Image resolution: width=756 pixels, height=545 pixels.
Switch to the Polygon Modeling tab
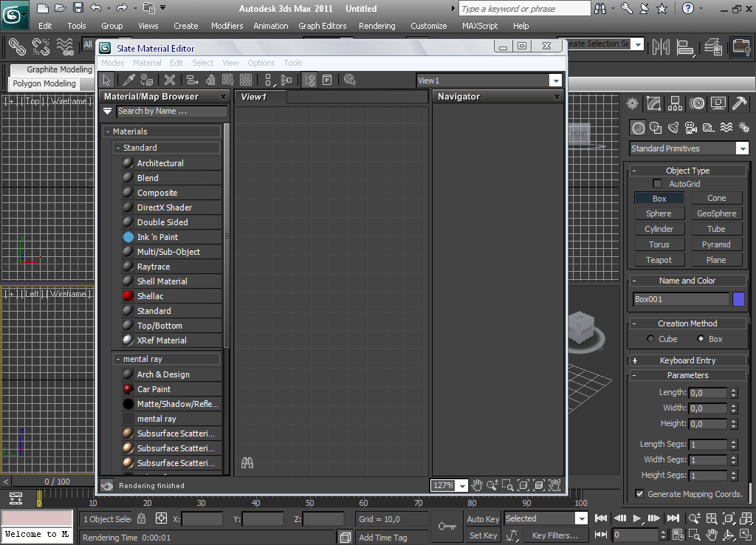point(44,83)
